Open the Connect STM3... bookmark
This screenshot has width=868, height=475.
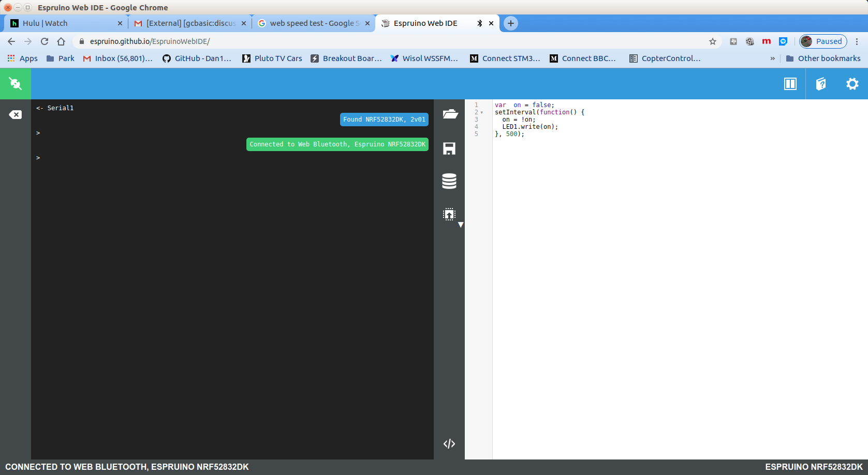pyautogui.click(x=505, y=58)
